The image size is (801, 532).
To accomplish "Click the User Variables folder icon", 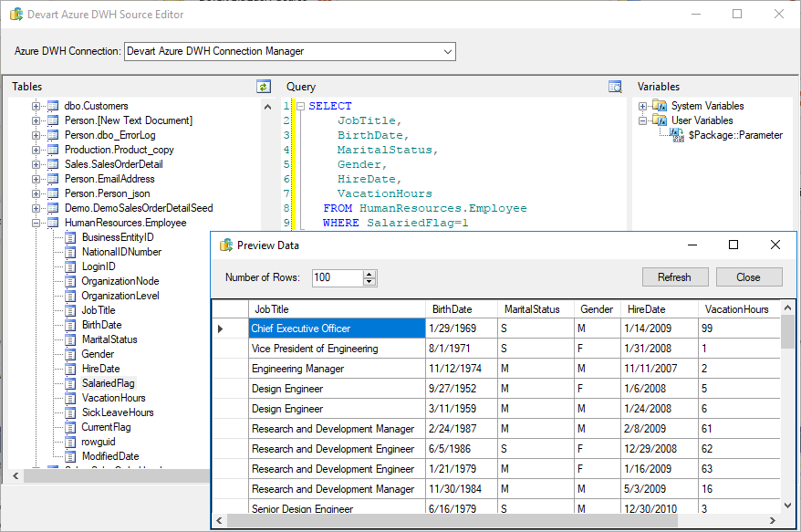I will pos(660,120).
